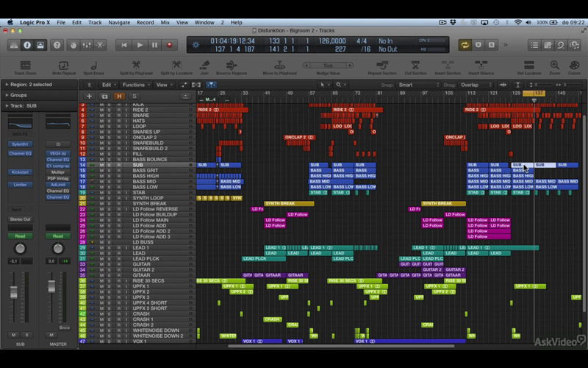This screenshot has width=588, height=368.
Task: Toggle the Inspector info icon
Action: [x=27, y=45]
